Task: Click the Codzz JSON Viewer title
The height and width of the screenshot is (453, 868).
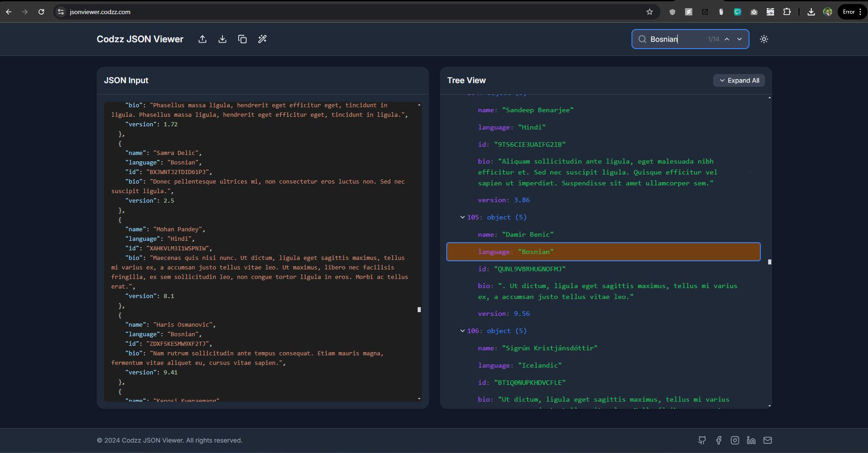Action: pos(140,39)
